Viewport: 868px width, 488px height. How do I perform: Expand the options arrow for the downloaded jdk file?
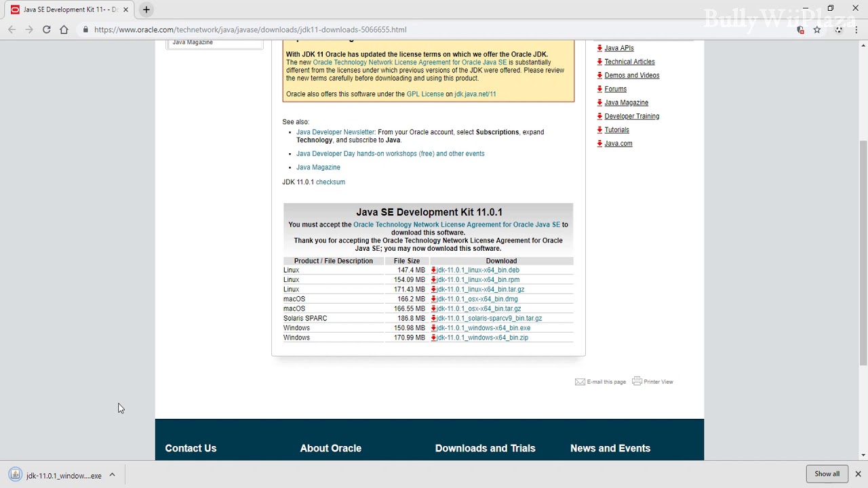(113, 475)
